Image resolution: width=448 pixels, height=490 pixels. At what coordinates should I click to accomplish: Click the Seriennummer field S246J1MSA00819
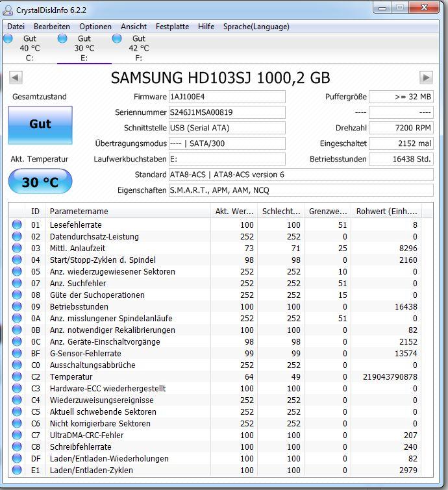coord(227,112)
